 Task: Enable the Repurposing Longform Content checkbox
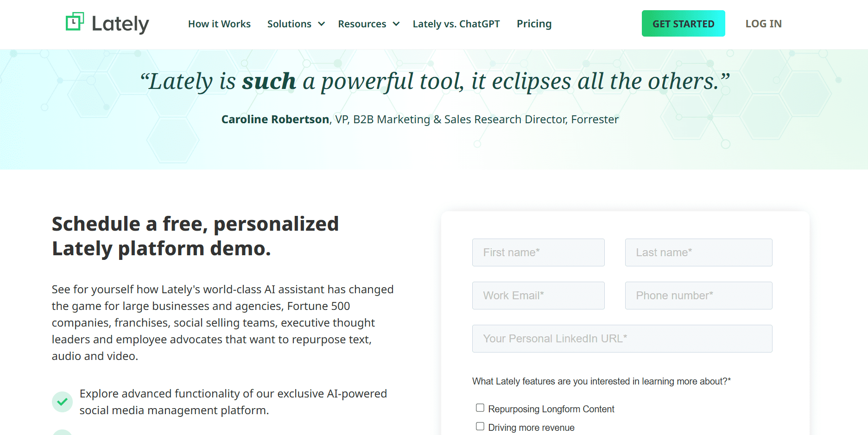[480, 407]
